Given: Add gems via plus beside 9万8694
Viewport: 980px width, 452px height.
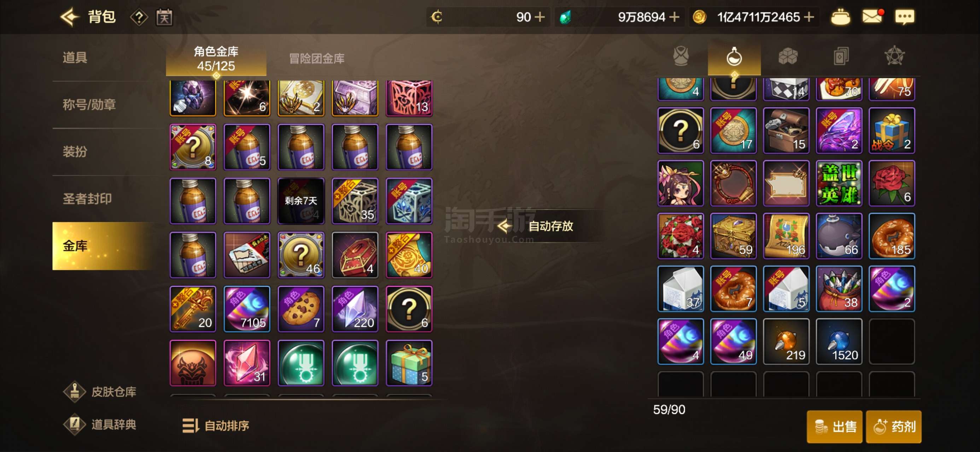Looking at the screenshot, I should pyautogui.click(x=674, y=17).
